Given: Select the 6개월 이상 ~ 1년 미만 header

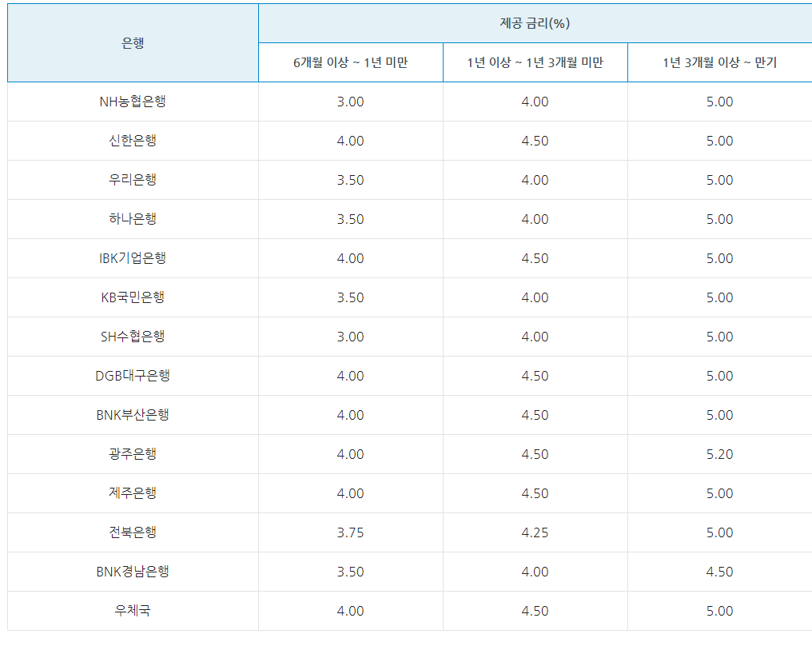Looking at the screenshot, I should pyautogui.click(x=351, y=62).
